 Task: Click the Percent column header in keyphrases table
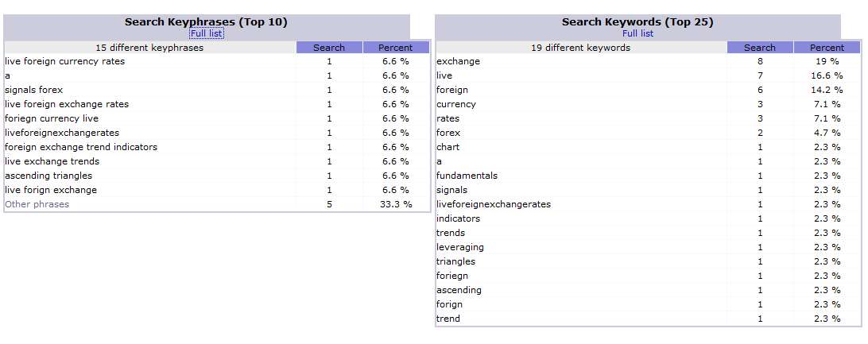click(x=395, y=48)
